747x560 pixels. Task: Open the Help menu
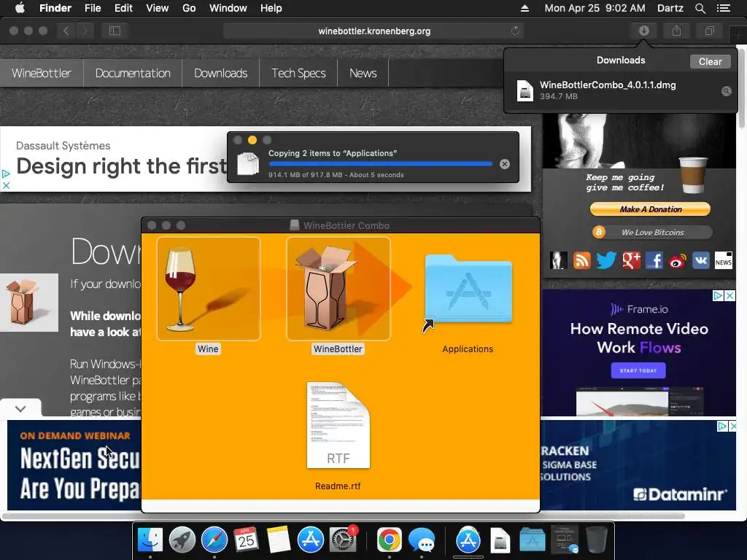271,8
